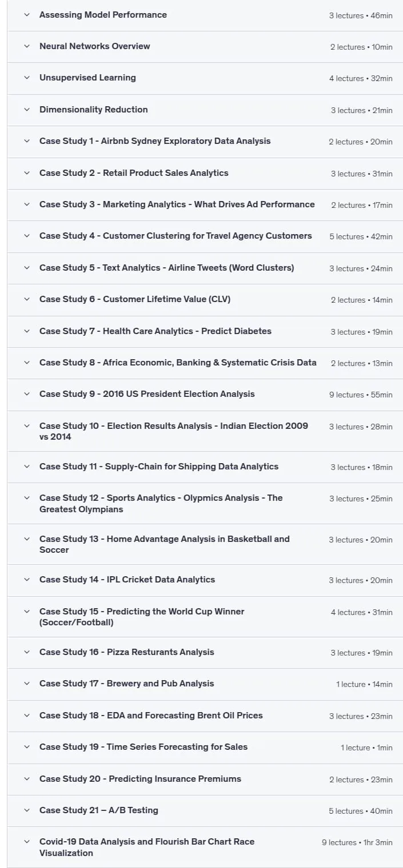Click Case Study 14 IPL Cricket Data Analytics
Screen dimensions: 403x868
pyautogui.click(x=127, y=580)
